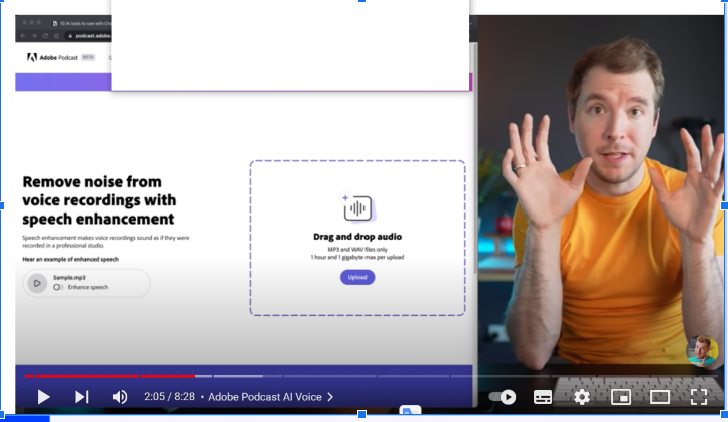Click the page's vertical scrollbar
Screen dimensions: 728x422
pos(474,158)
